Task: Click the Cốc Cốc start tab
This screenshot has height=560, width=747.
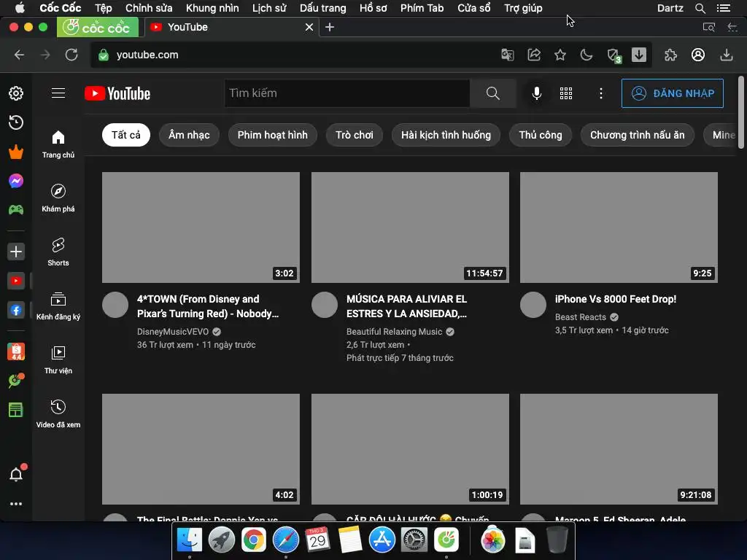Action: click(x=98, y=27)
